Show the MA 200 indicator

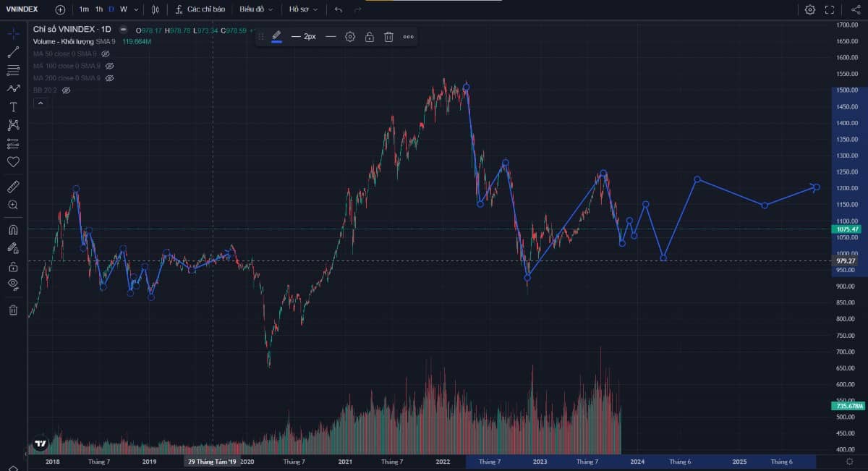tap(110, 78)
